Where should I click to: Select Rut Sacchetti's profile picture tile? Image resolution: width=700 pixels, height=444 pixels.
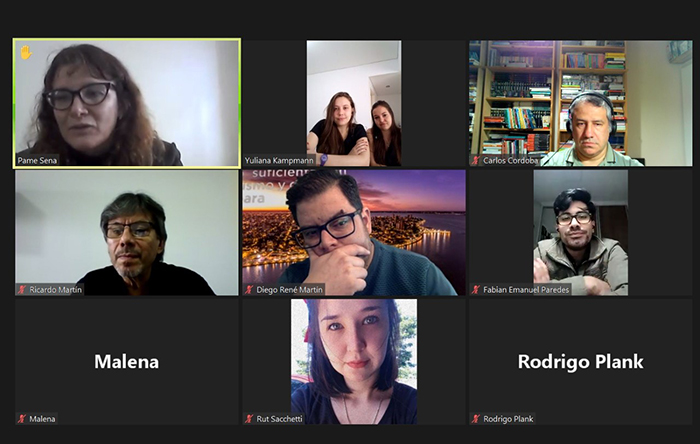(x=354, y=361)
